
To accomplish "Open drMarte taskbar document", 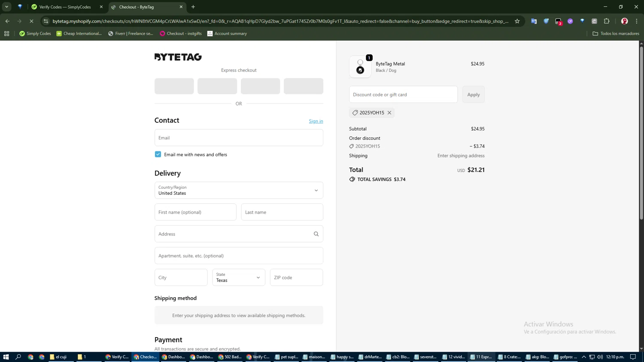I will click(370, 357).
